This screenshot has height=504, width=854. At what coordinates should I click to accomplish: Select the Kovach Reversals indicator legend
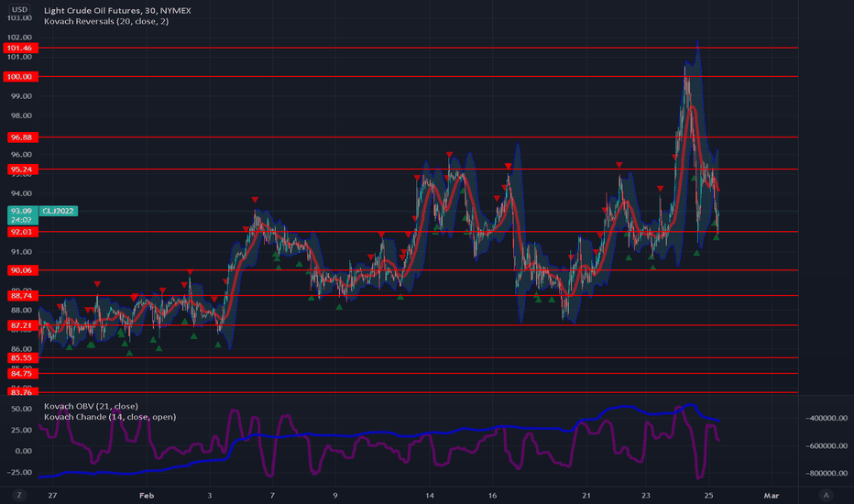tap(106, 21)
